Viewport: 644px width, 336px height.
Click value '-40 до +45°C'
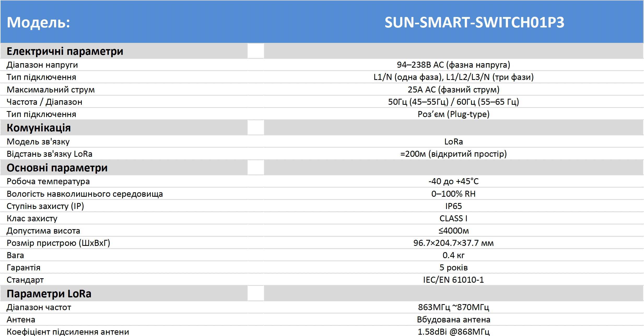453,181
